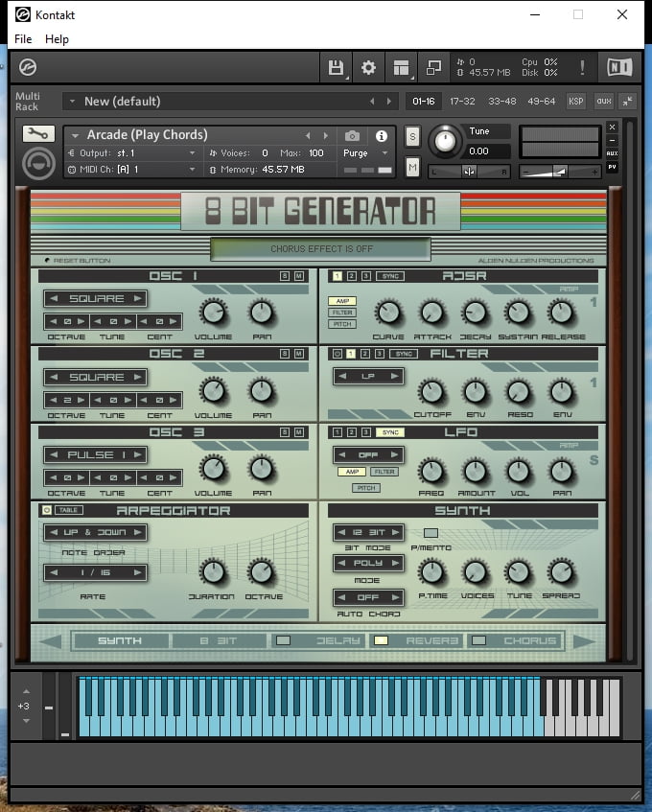
Task: Enable the CHORUS effect checkbox
Action: coord(479,641)
